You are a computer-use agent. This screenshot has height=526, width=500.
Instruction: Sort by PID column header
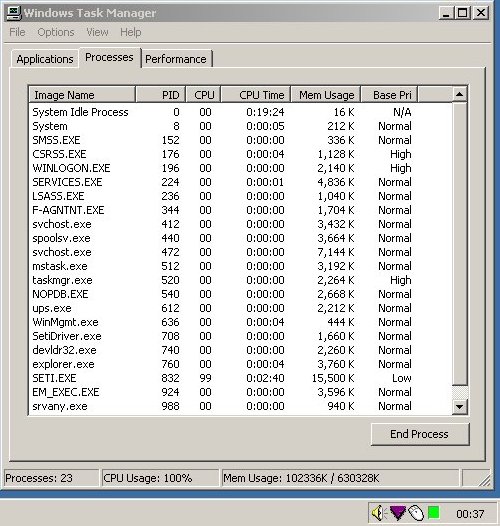[160, 95]
